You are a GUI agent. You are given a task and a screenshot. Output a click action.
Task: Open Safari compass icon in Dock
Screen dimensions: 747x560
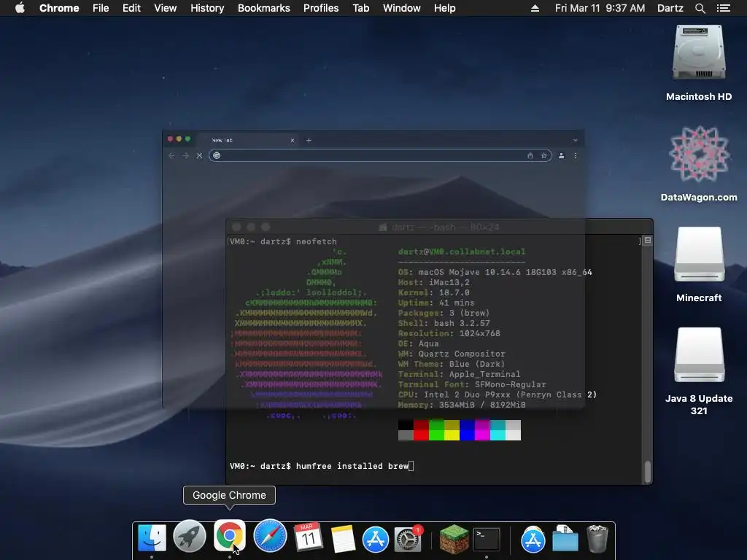click(270, 537)
